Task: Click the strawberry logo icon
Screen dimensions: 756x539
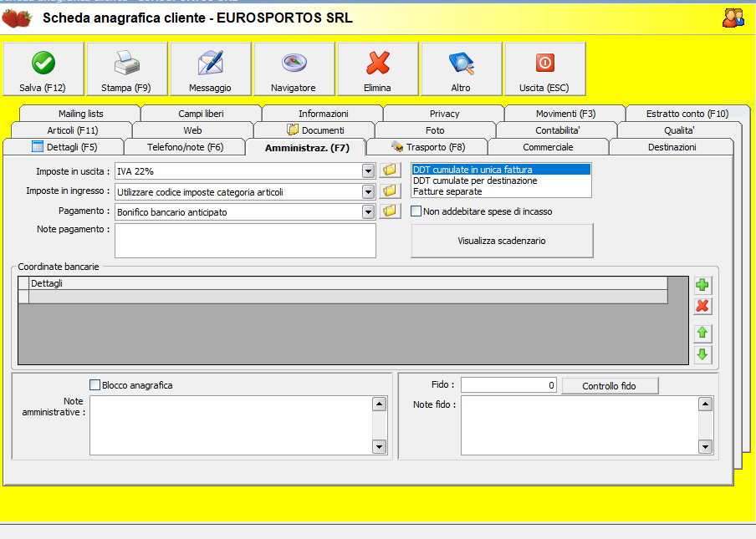Action: 17,18
